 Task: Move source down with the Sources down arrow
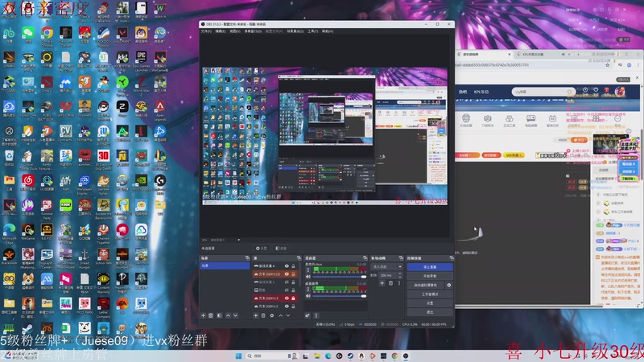pos(288,315)
